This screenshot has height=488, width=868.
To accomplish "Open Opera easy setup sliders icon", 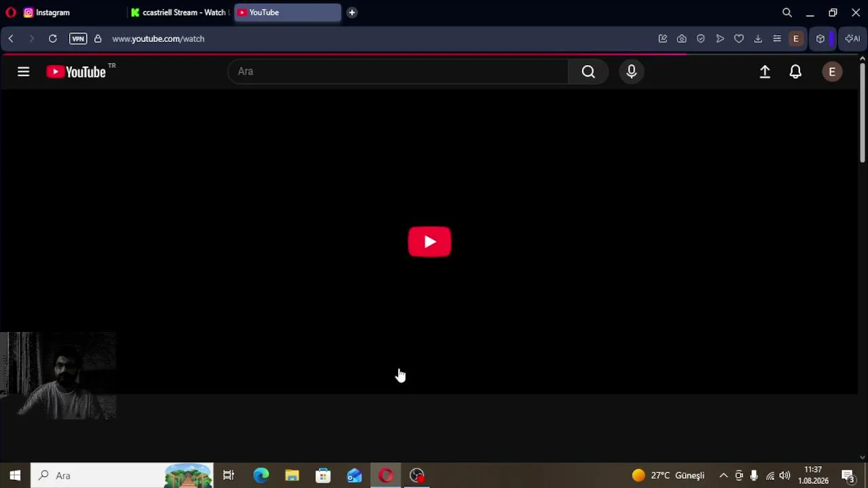I will pyautogui.click(x=777, y=39).
